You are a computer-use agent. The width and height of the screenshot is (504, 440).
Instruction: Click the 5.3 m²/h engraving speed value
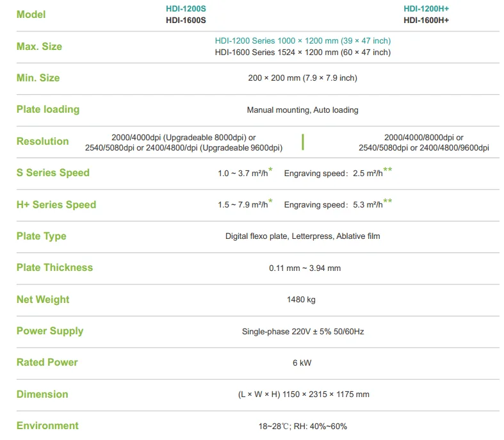pos(368,205)
